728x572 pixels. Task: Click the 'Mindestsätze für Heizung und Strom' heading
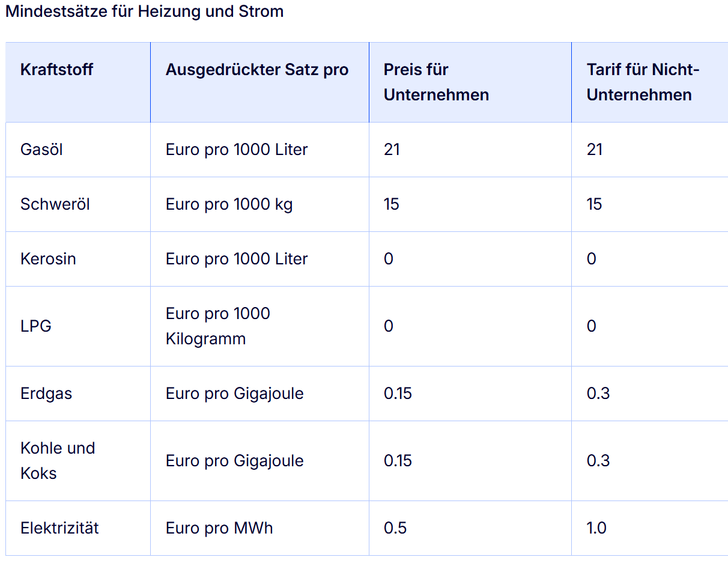pos(144,11)
